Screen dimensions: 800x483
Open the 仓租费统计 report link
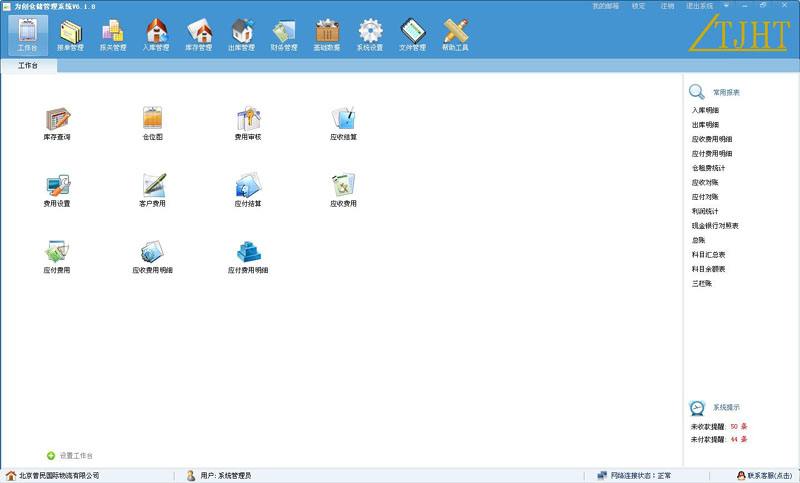(708, 168)
